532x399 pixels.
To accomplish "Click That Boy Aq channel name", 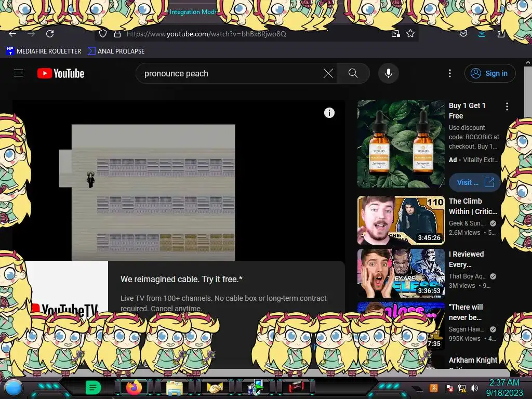I will pos(468,276).
